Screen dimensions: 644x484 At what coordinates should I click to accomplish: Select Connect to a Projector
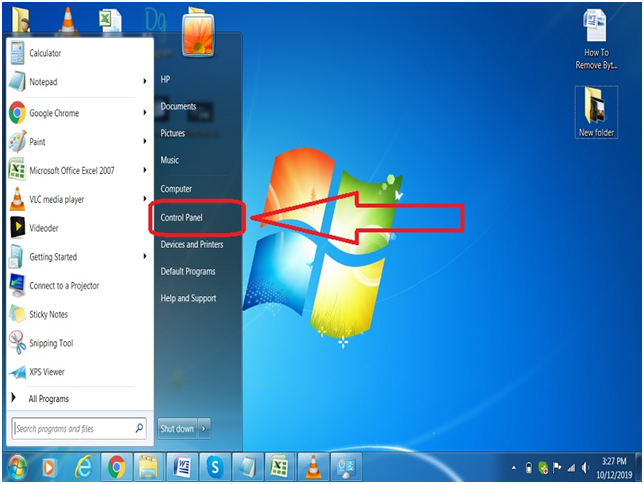coord(78,286)
